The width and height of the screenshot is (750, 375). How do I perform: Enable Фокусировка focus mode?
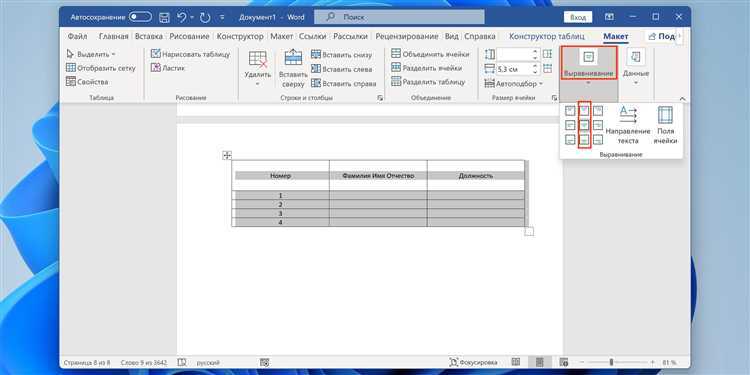pos(474,363)
